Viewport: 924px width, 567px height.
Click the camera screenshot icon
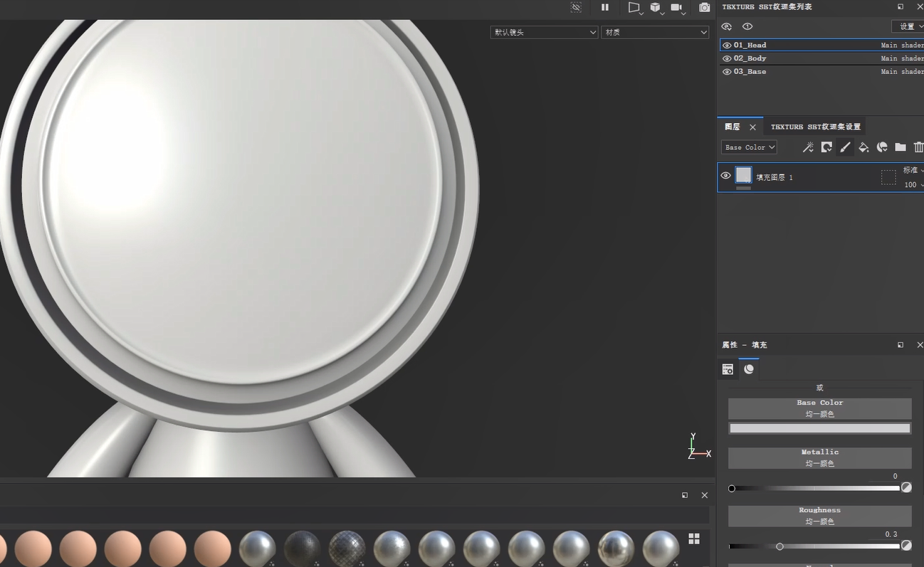click(704, 7)
